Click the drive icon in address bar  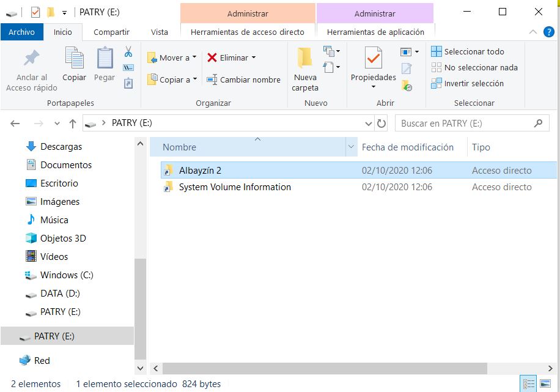coord(90,124)
